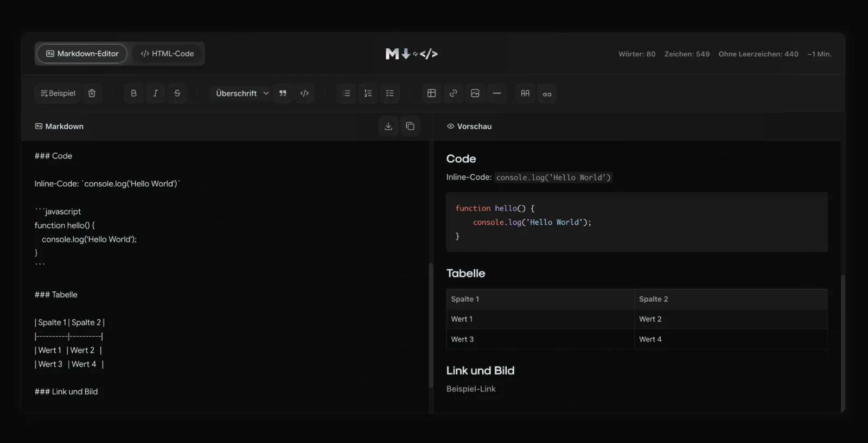Click the Vorschau panel title
The width and height of the screenshot is (868, 443).
coord(469,126)
